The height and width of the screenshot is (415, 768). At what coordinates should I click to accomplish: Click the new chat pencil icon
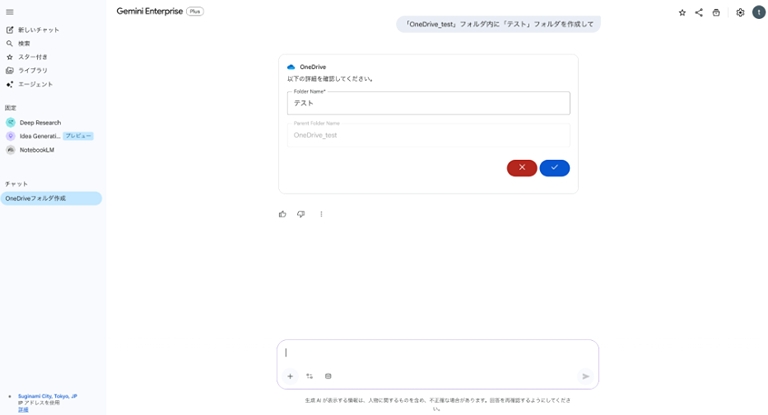click(x=9, y=30)
